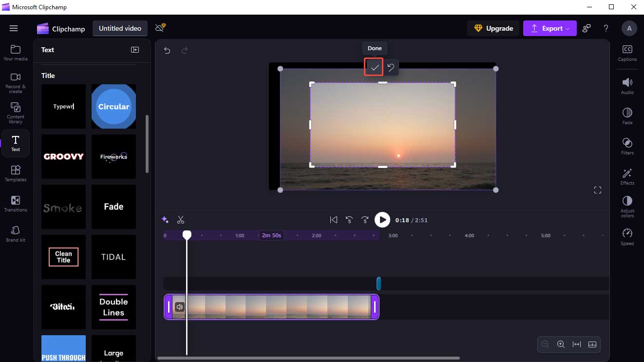
Task: Play the video preview
Action: click(382, 220)
